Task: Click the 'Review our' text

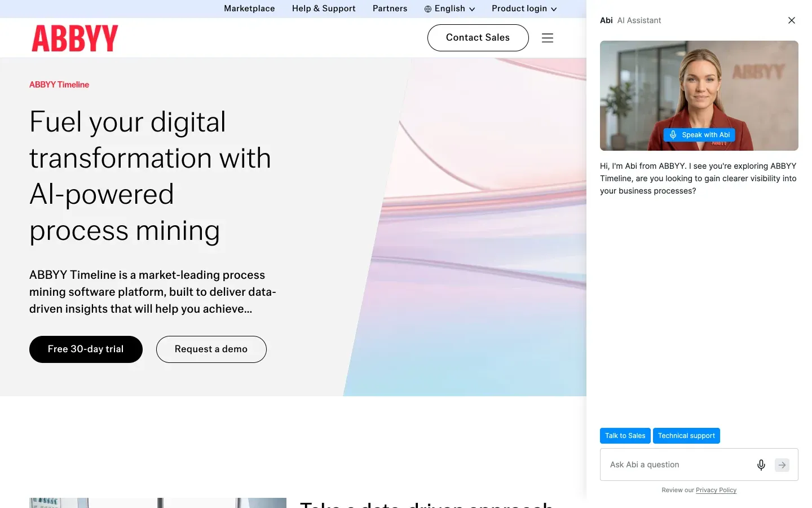Action: pyautogui.click(x=678, y=490)
